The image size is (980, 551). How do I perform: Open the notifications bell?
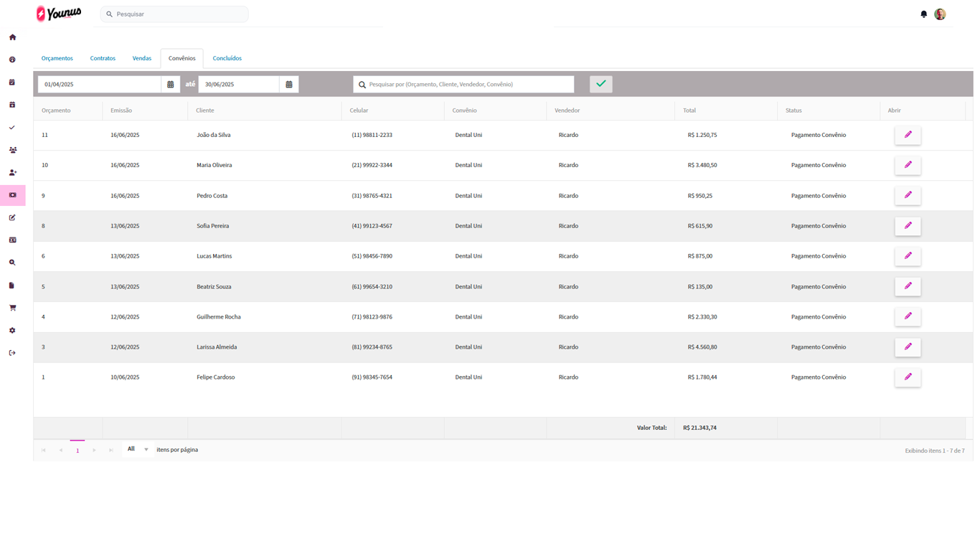(x=923, y=14)
